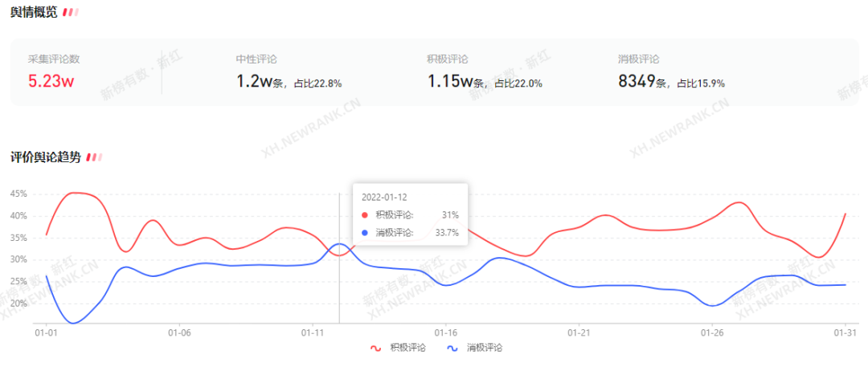This screenshot has height=375, width=868.
Task: Toggle the blue 消极评论 legend series
Action: point(475,348)
